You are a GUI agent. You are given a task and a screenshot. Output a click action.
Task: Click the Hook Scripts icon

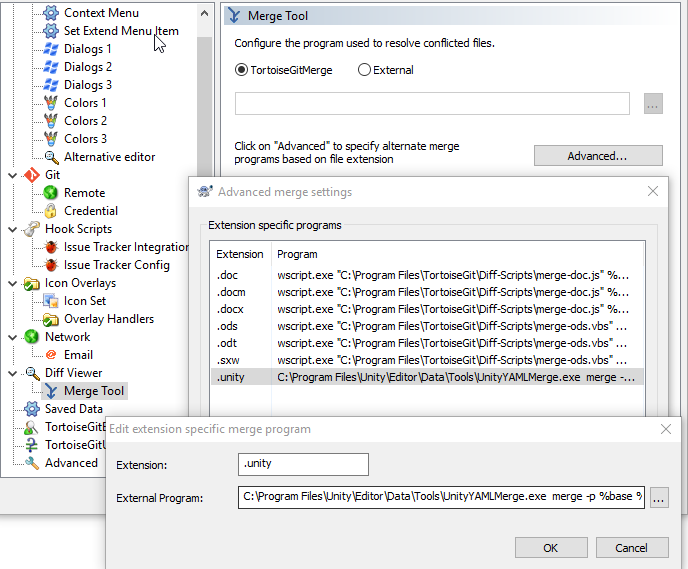(x=32, y=229)
